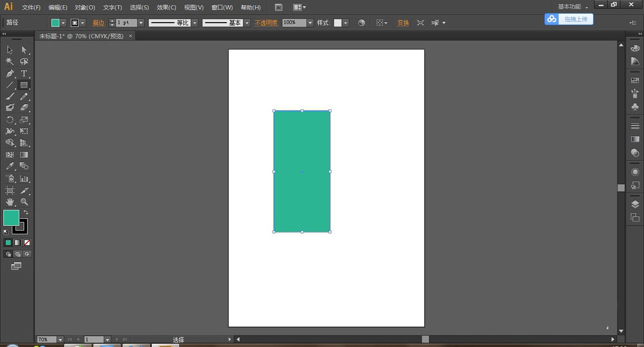Click the green fill color swatch in toolbox
This screenshot has width=644, height=347.
[x=11, y=218]
